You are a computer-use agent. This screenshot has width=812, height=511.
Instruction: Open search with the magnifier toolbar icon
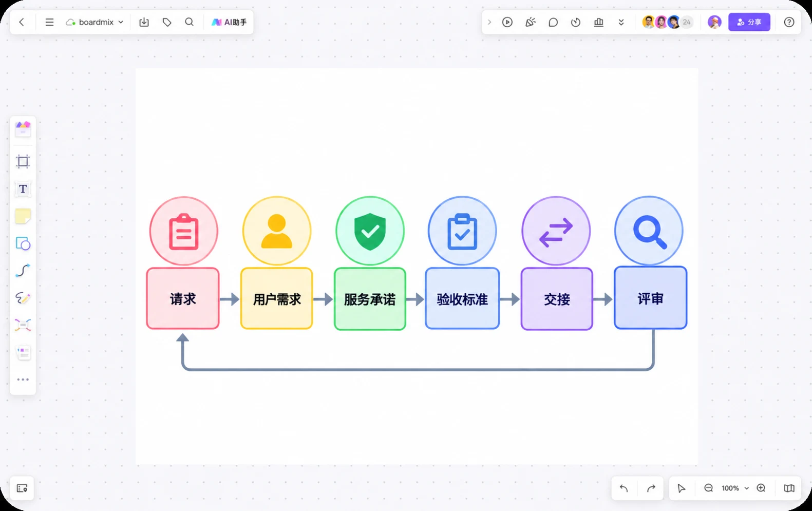pos(190,22)
